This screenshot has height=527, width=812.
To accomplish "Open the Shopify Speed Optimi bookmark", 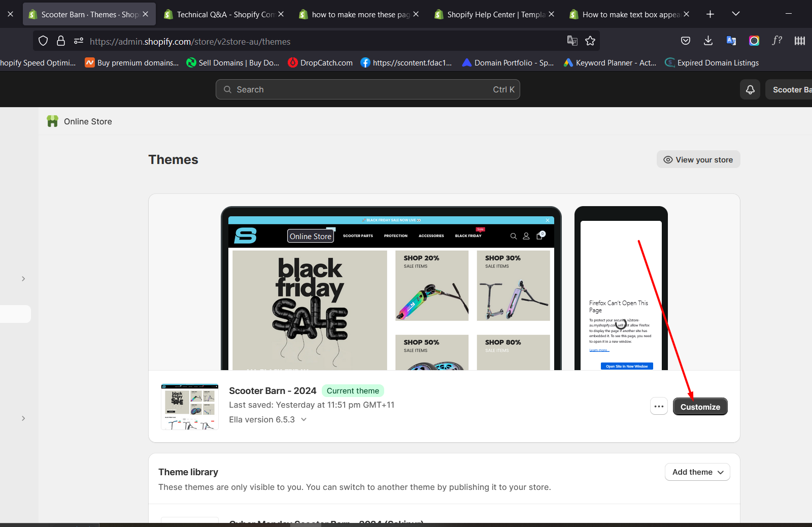I will point(38,63).
